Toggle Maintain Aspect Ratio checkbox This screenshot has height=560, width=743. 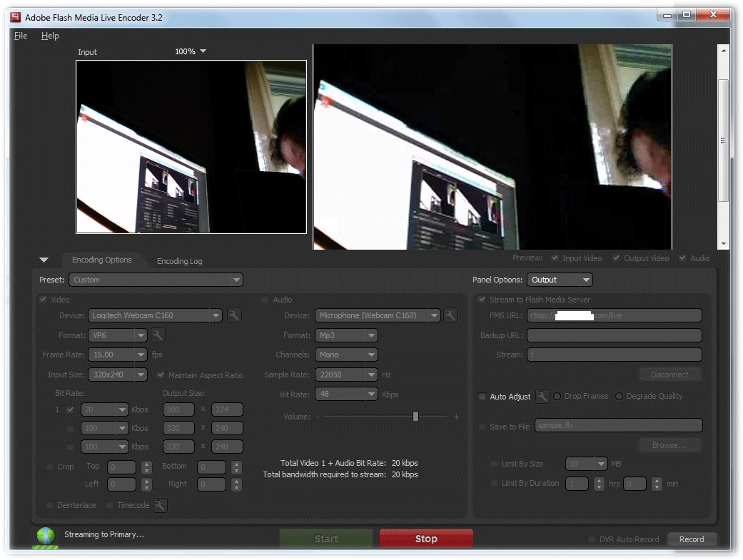click(x=161, y=375)
